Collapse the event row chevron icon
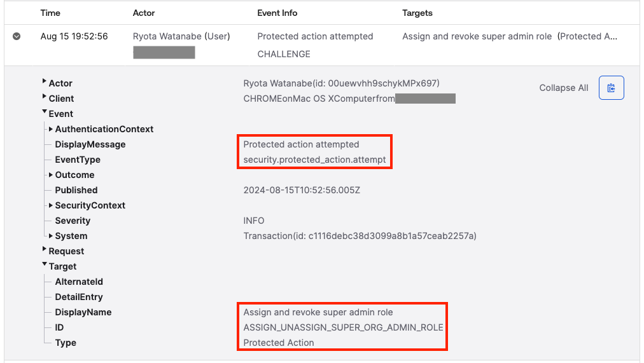644x363 pixels. tap(17, 37)
